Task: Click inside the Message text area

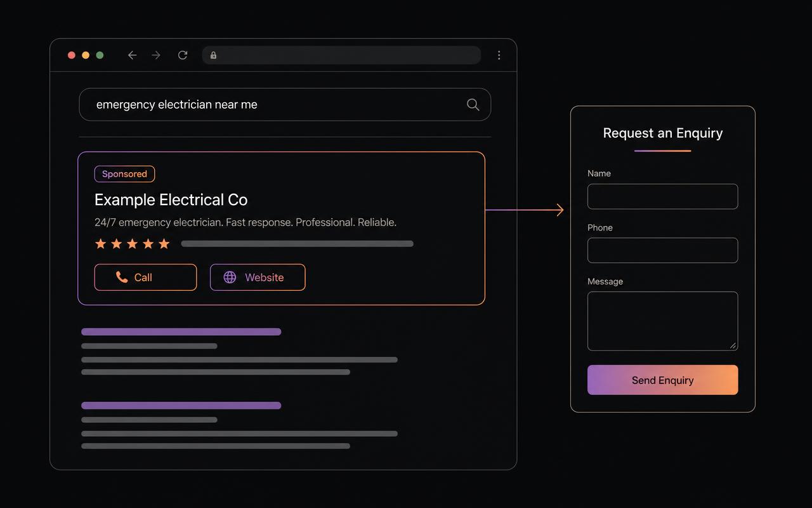Action: tap(662, 321)
